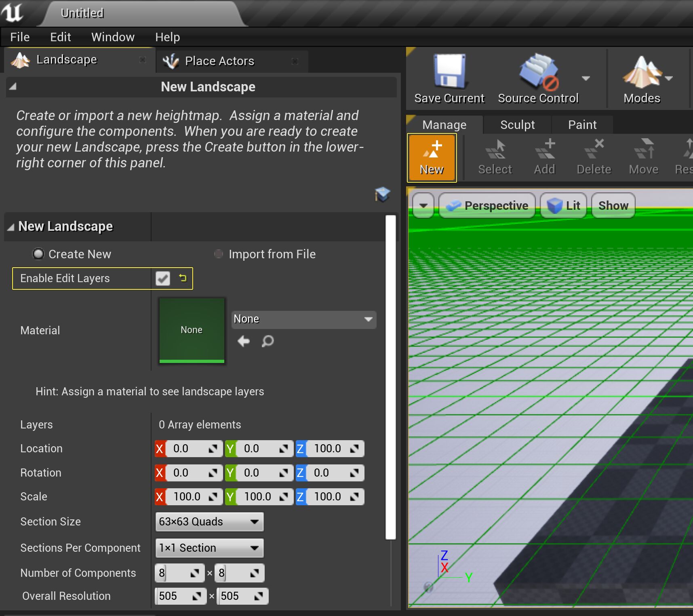
Task: Open the Sections Per Component dropdown
Action: click(209, 548)
